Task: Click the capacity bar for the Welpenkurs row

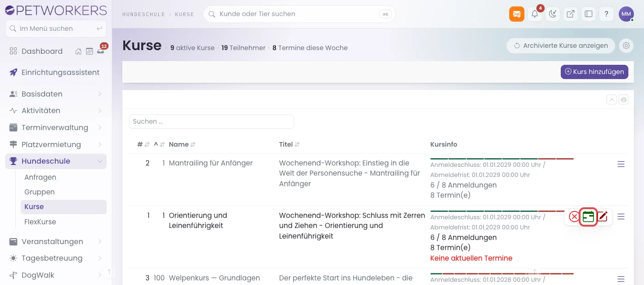Action: tap(502, 274)
